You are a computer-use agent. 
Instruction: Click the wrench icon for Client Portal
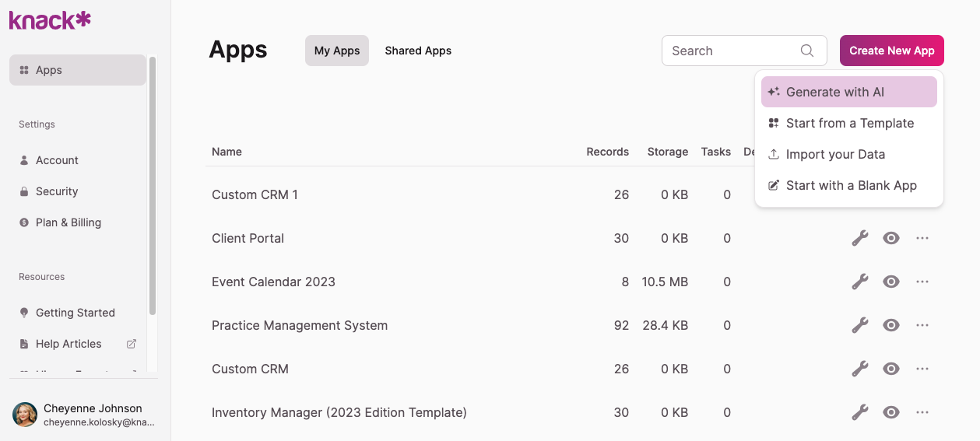click(x=859, y=238)
